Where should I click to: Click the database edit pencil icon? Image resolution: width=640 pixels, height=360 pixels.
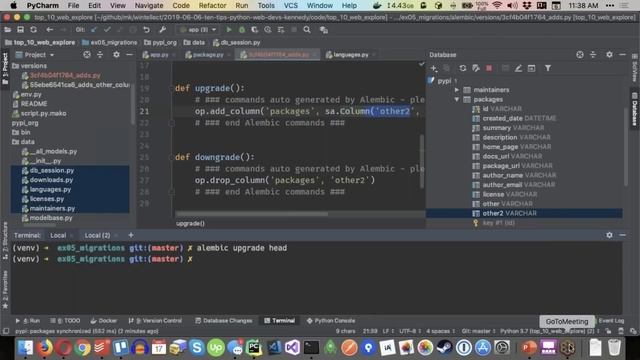pos(518,68)
